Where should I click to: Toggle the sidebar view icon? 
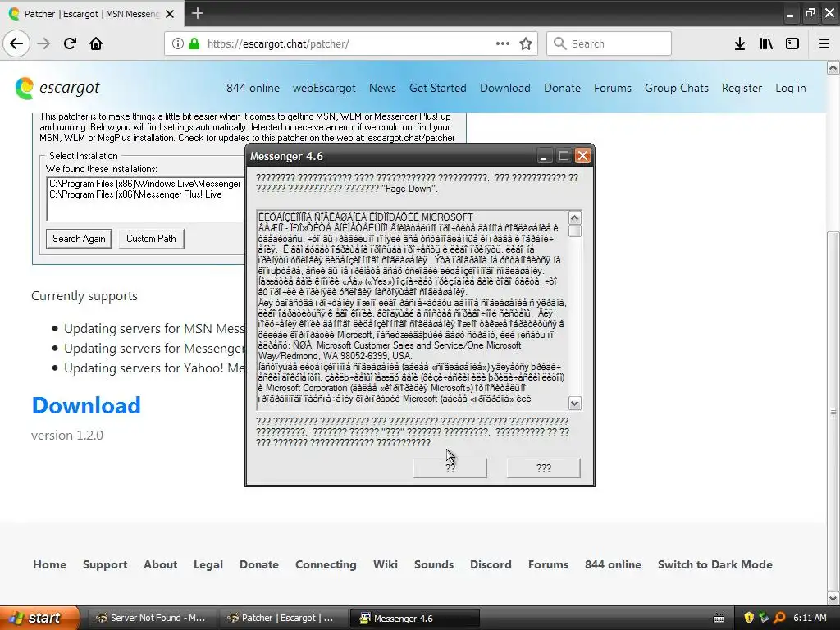click(792, 43)
